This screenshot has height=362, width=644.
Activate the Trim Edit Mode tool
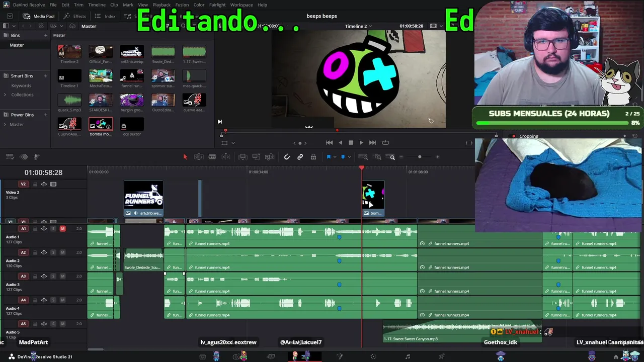point(199,157)
